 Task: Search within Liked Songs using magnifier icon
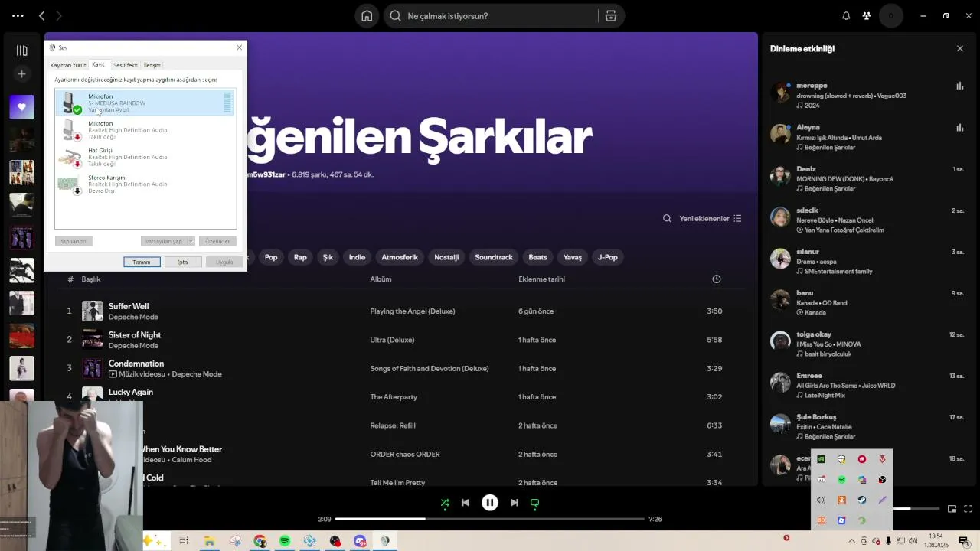click(x=667, y=219)
